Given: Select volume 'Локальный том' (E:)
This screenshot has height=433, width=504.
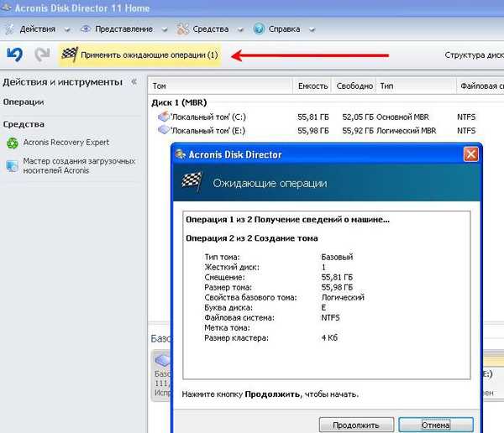Looking at the screenshot, I should pyautogui.click(x=207, y=131).
